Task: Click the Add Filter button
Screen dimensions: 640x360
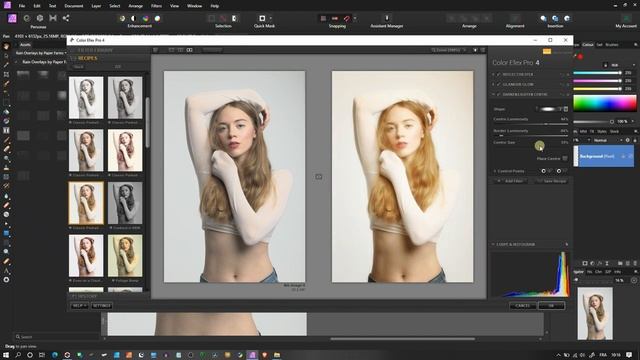Action: (511, 181)
